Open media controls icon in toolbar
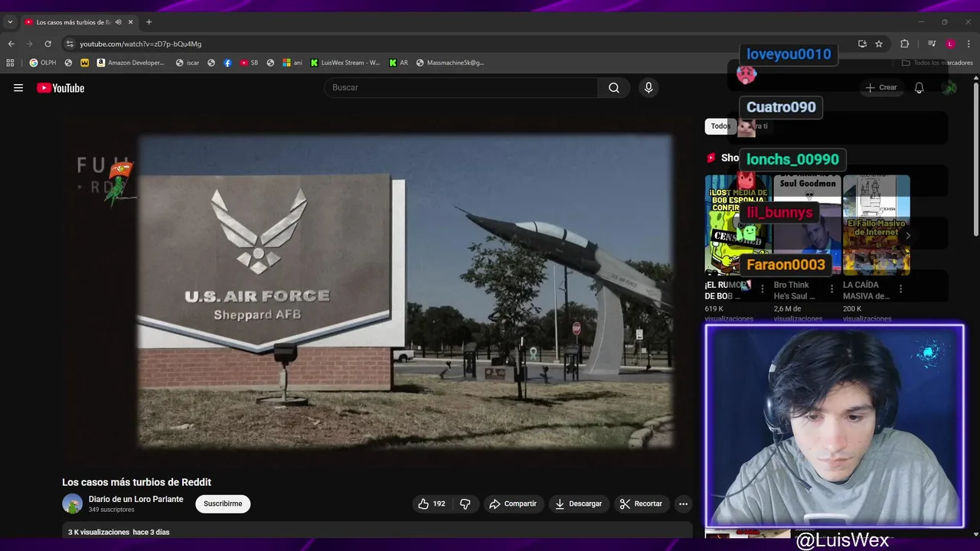Image resolution: width=980 pixels, height=551 pixels. (932, 44)
